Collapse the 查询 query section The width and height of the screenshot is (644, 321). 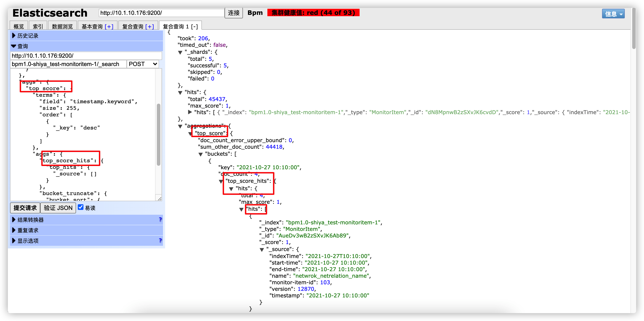click(23, 46)
